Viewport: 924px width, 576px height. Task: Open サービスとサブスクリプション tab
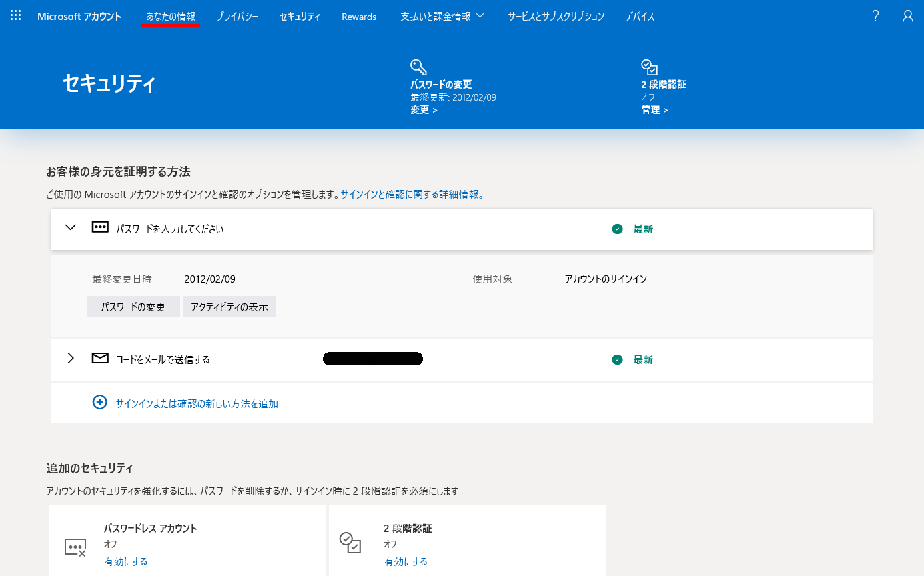[556, 16]
